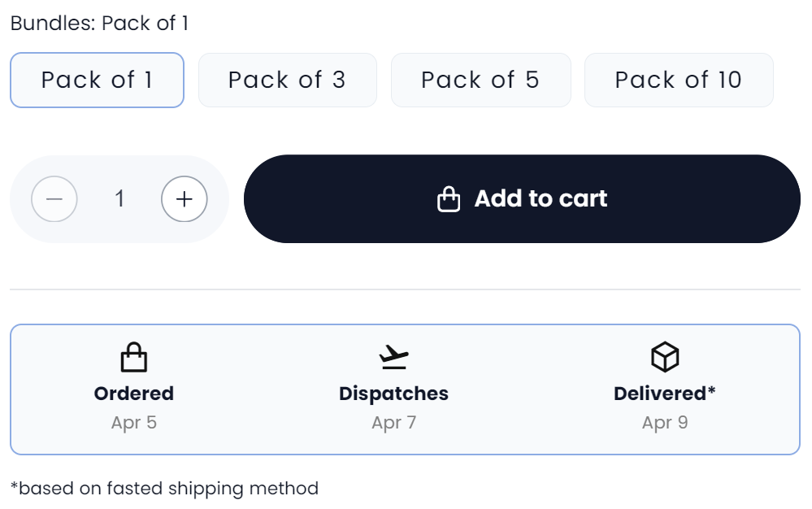Click the Delivered* step label

pos(665,394)
